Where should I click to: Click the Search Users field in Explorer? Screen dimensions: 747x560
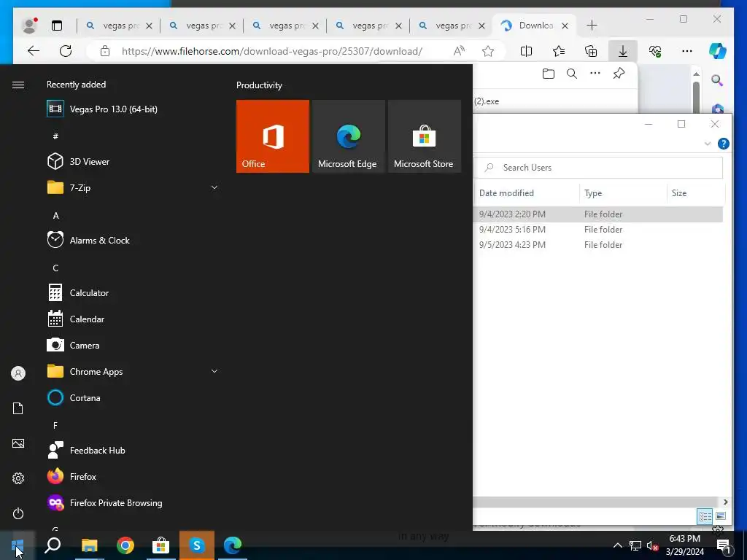tap(598, 168)
